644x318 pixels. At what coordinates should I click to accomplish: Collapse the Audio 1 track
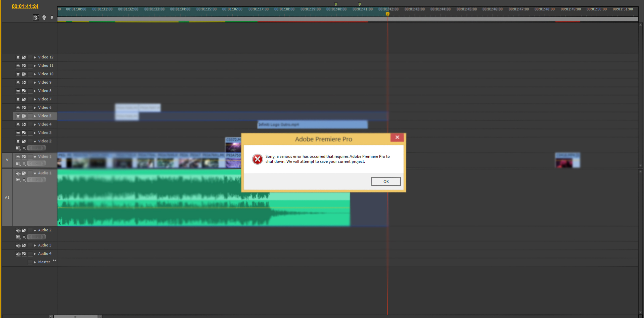35,173
